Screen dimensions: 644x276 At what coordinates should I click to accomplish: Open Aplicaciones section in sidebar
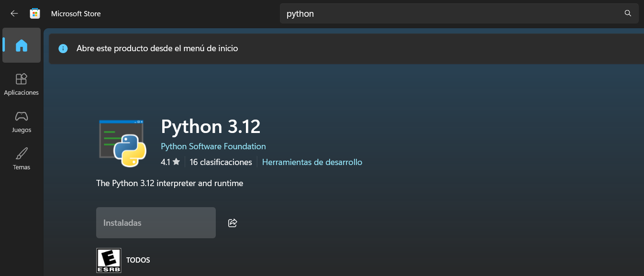coord(22,84)
